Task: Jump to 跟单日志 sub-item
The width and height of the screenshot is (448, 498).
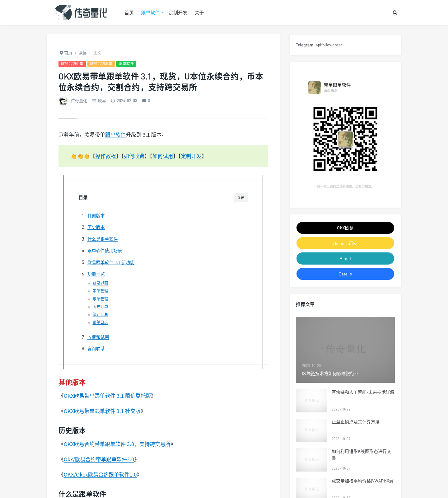Action: [100, 322]
